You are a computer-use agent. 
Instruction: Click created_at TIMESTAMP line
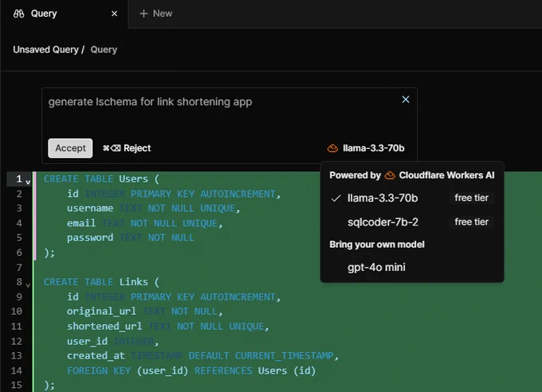202,355
